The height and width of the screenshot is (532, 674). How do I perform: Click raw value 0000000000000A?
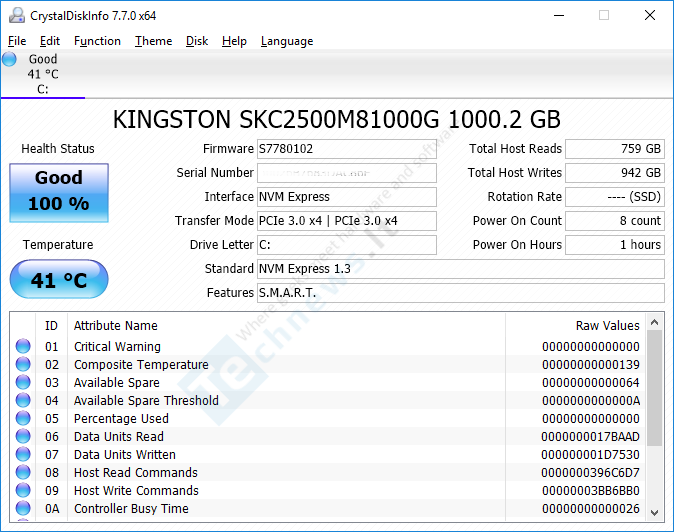click(591, 401)
